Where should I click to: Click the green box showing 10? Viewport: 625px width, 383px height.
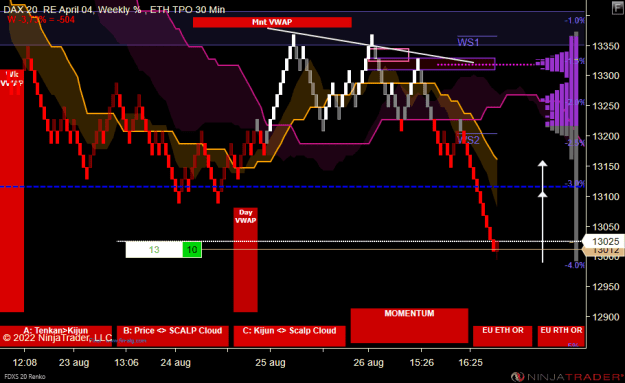(192, 249)
